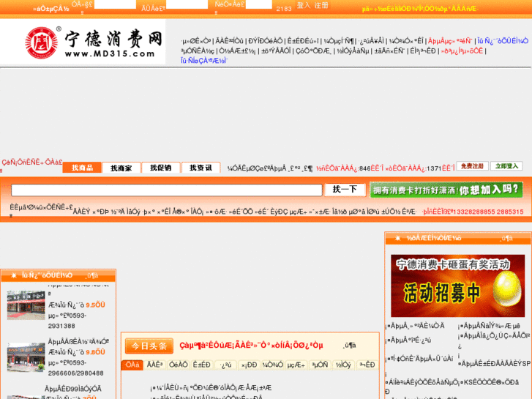Click the www.MD315.com text under logo
Screen dimensions: 532x399
pos(110,53)
